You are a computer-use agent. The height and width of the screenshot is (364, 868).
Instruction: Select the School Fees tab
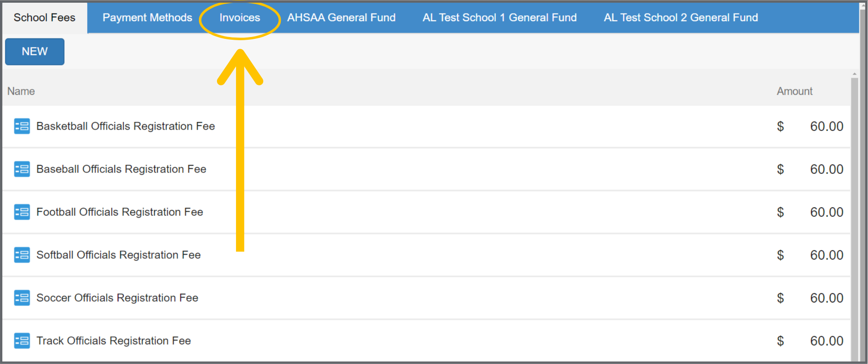tap(44, 18)
